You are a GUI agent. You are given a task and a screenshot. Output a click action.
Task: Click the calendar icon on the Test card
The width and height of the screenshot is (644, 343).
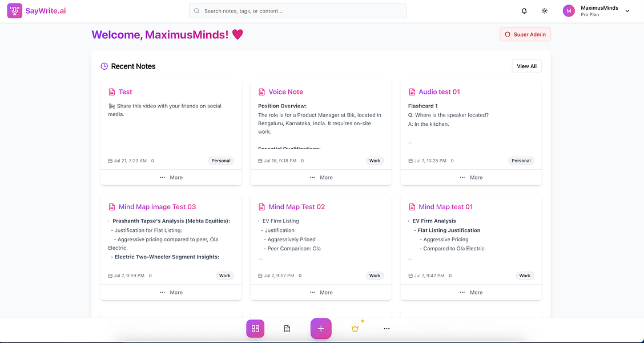click(110, 161)
